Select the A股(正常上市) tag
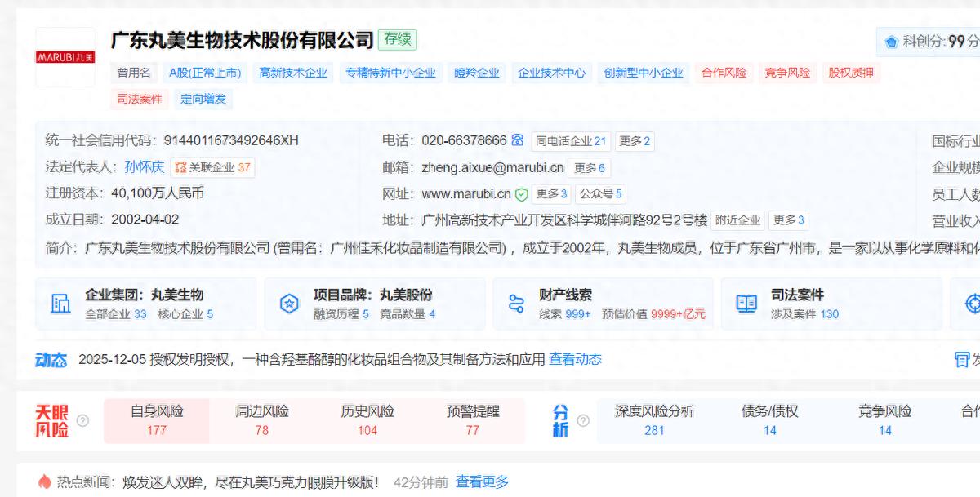This screenshot has height=497, width=980. [x=205, y=73]
